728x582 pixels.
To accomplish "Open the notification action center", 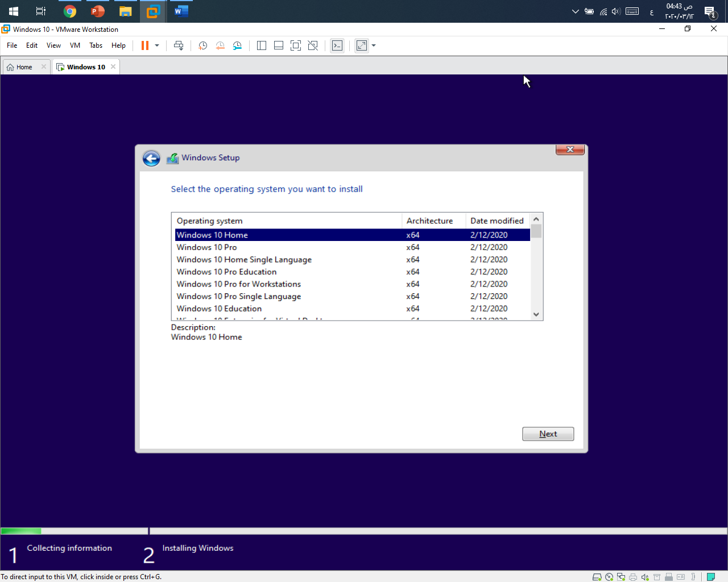I will point(710,11).
